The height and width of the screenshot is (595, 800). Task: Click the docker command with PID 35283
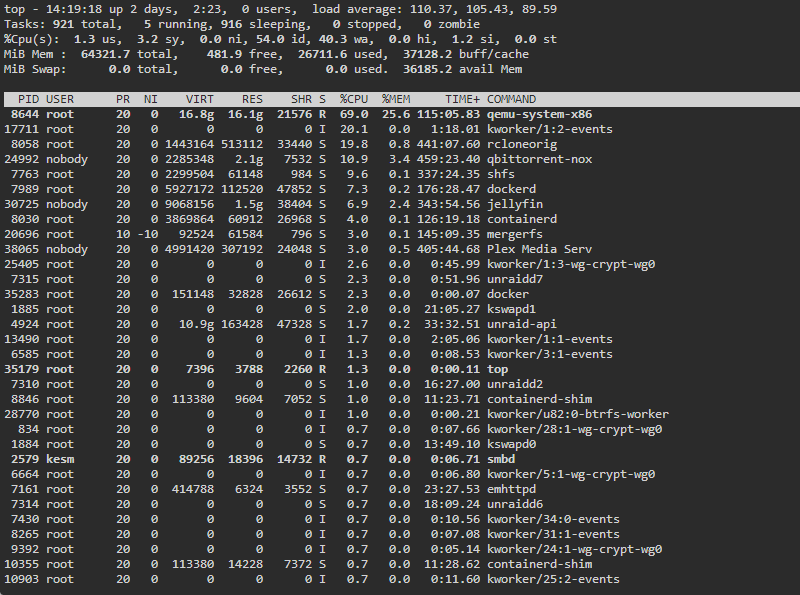click(508, 294)
